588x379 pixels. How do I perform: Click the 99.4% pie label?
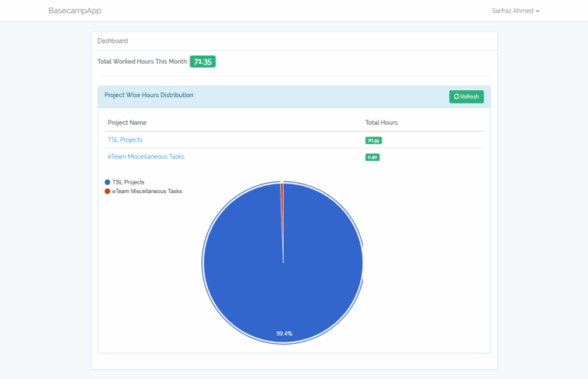point(284,333)
